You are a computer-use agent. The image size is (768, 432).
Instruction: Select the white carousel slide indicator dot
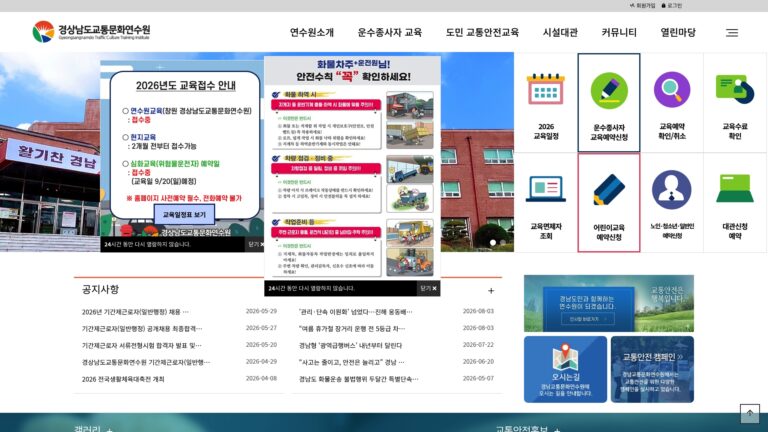[x=493, y=242]
